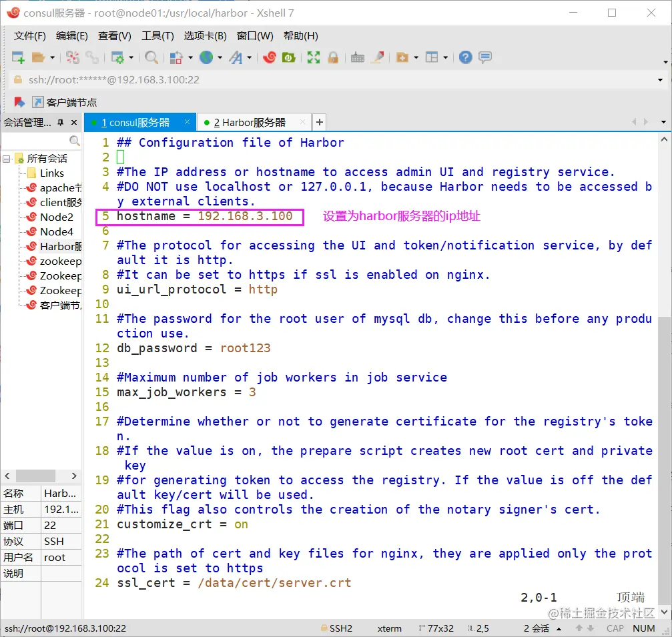672x637 pixels.
Task: Select the client服 session in tree
Action: (53, 202)
